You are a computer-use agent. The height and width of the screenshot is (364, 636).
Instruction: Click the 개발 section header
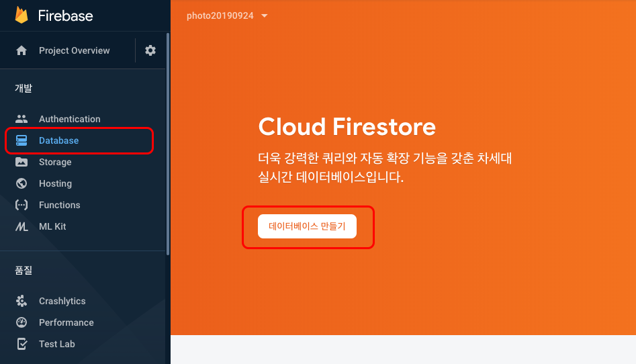pyautogui.click(x=24, y=88)
